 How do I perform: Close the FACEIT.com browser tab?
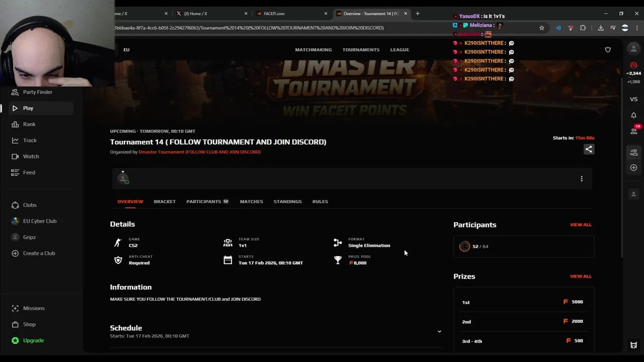(326, 14)
